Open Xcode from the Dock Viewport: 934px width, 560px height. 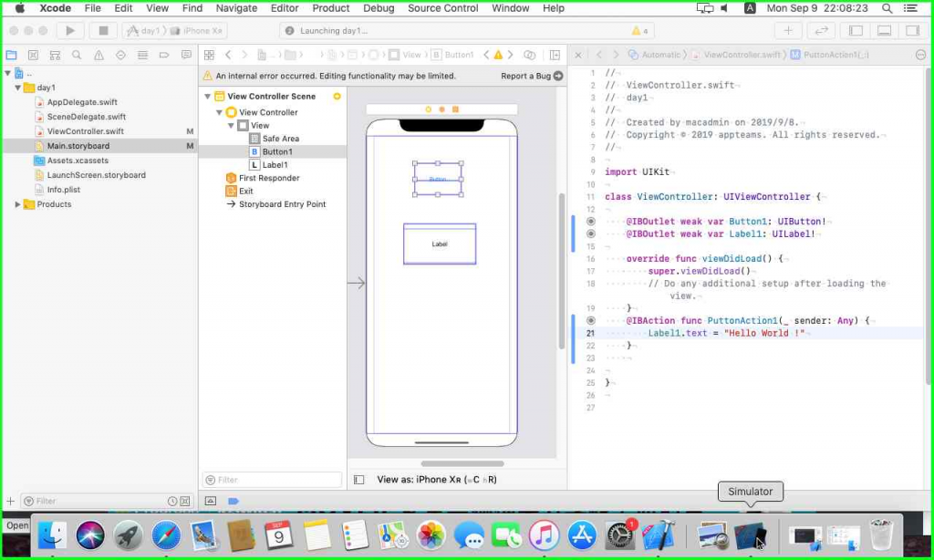pos(659,534)
